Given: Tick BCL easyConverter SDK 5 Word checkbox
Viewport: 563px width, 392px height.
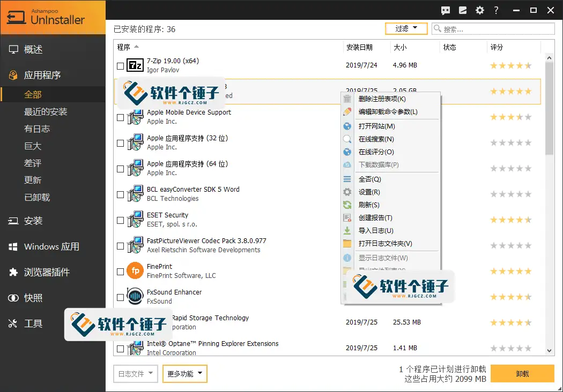Looking at the screenshot, I should 120,195.
